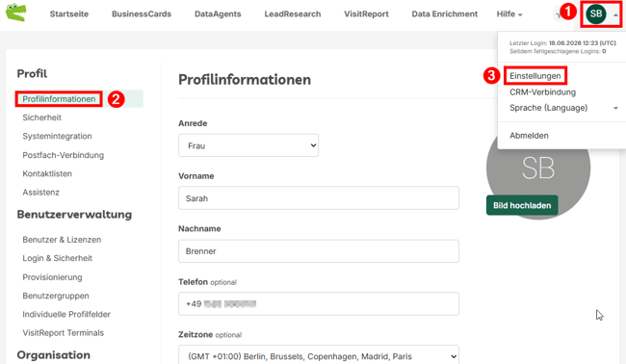Open Sicherheit in the Profil sidebar
Viewport: 626px width, 364px height.
[x=42, y=117]
